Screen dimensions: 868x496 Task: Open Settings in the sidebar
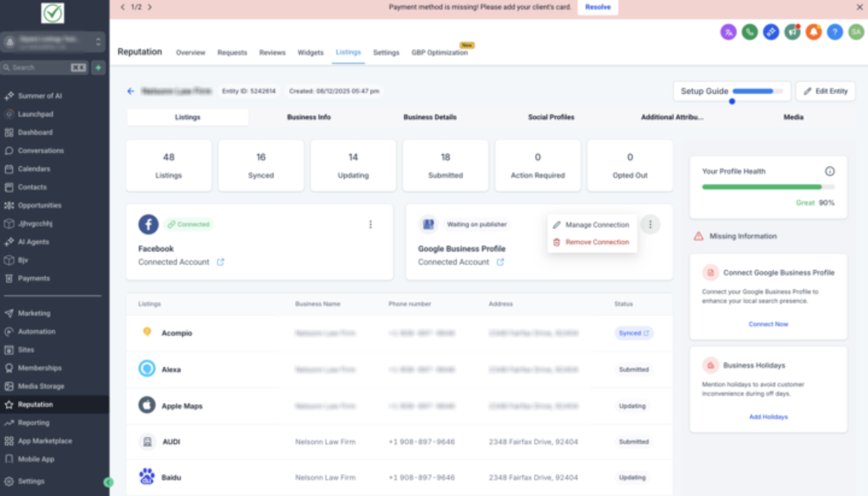click(30, 481)
